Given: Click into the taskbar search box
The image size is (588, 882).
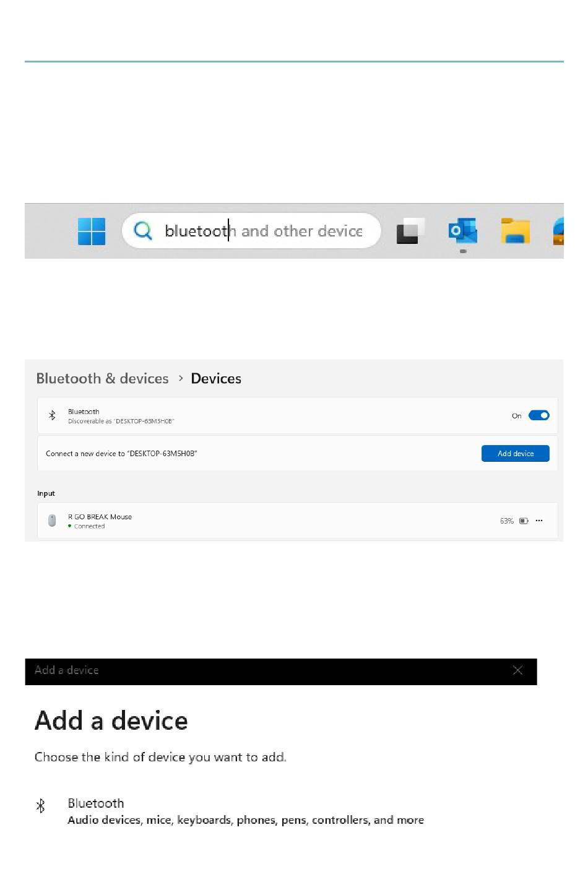Looking at the screenshot, I should click(251, 231).
